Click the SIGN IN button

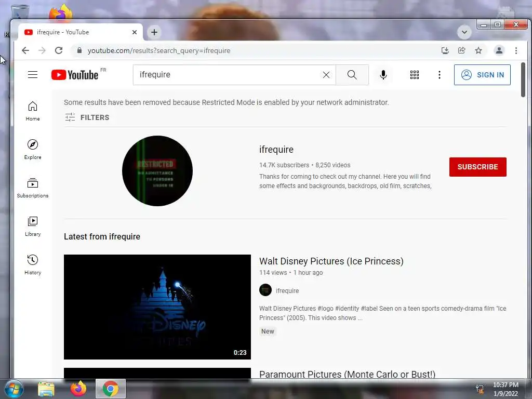click(482, 75)
